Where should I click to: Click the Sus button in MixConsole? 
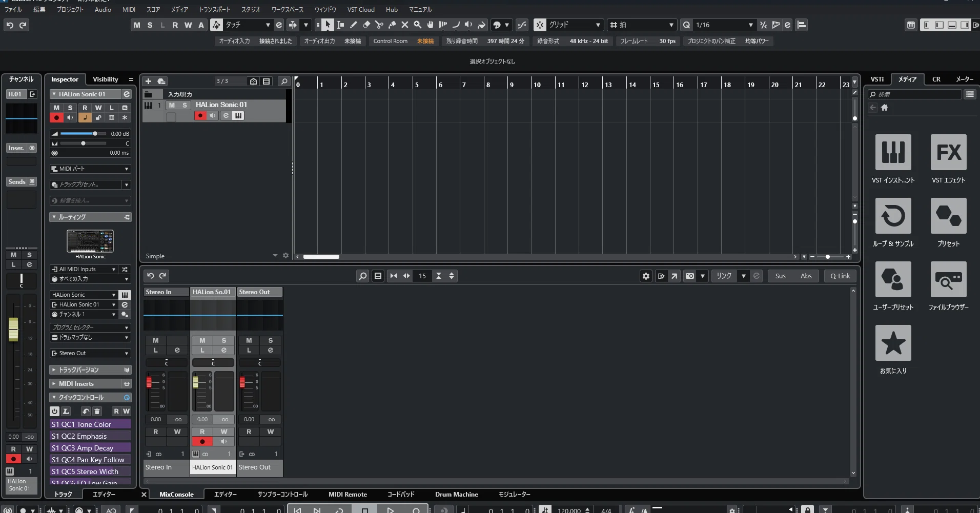pos(780,276)
